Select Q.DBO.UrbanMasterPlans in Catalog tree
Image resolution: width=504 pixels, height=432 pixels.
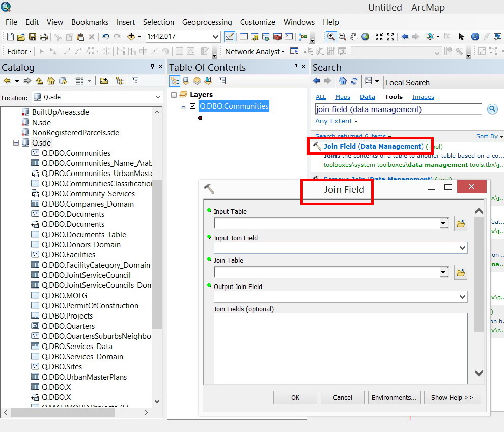(84, 377)
